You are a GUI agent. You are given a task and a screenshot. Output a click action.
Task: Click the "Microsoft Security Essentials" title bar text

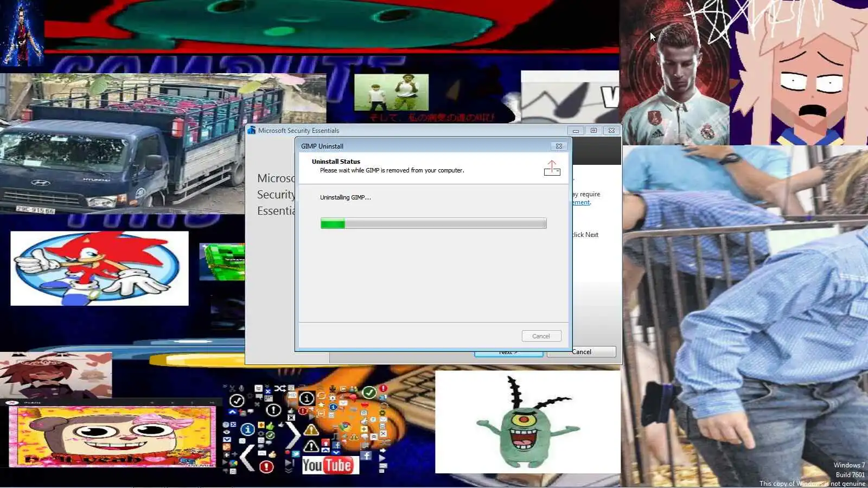pos(298,131)
